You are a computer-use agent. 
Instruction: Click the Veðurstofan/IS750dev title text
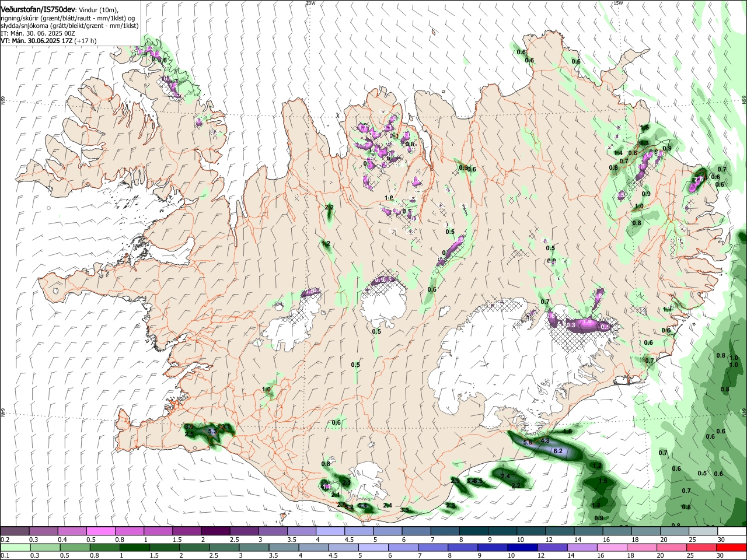pos(38,9)
